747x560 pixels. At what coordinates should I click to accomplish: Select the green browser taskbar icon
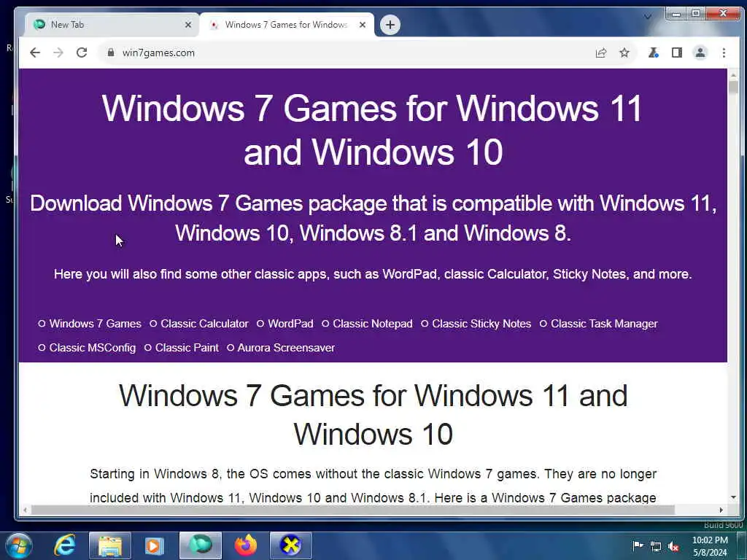coord(201,545)
